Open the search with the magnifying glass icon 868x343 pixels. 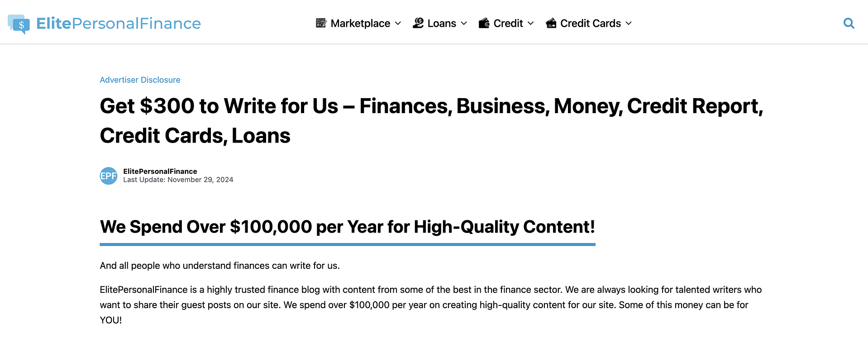click(849, 23)
